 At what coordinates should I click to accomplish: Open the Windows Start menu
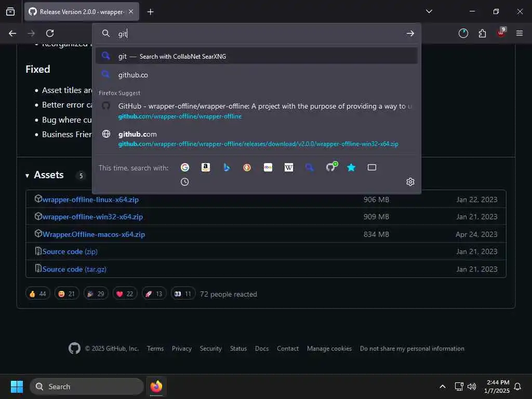pyautogui.click(x=17, y=387)
